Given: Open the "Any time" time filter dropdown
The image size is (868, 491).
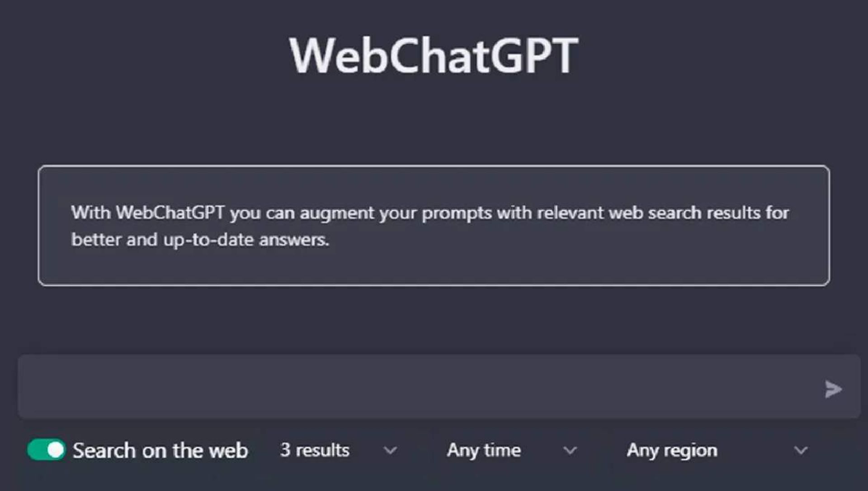Looking at the screenshot, I should pyautogui.click(x=571, y=450).
